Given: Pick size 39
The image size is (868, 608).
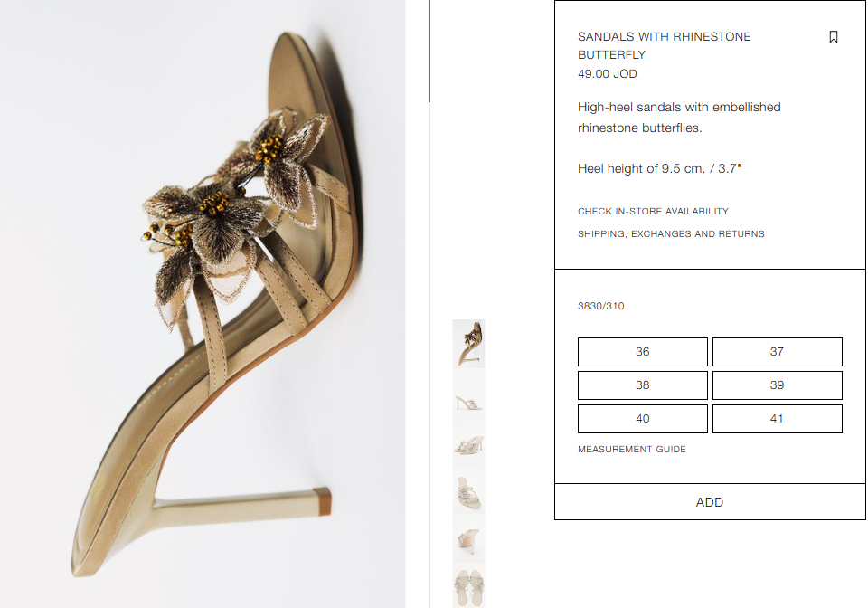Looking at the screenshot, I should pos(778,385).
